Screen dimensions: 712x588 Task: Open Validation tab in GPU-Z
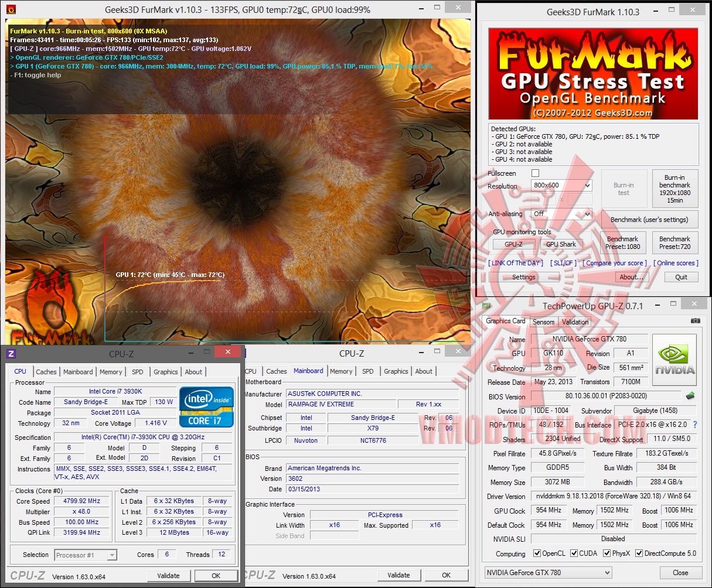tap(575, 322)
